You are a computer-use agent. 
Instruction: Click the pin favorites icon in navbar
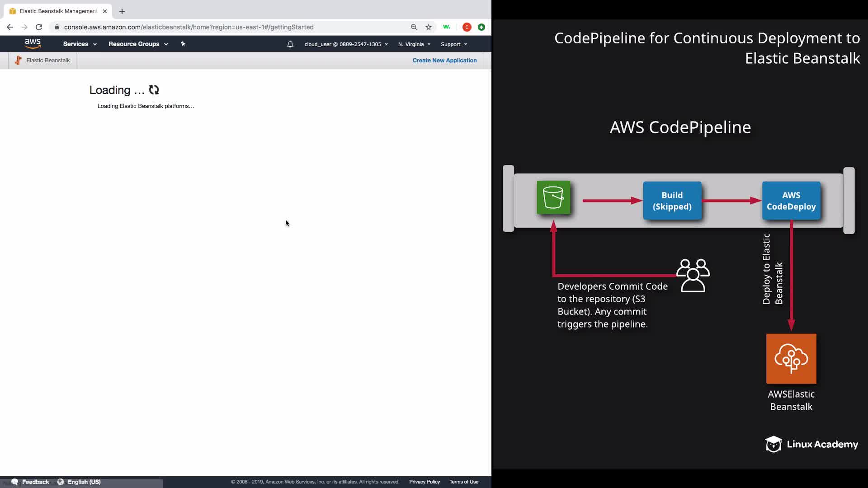click(183, 44)
